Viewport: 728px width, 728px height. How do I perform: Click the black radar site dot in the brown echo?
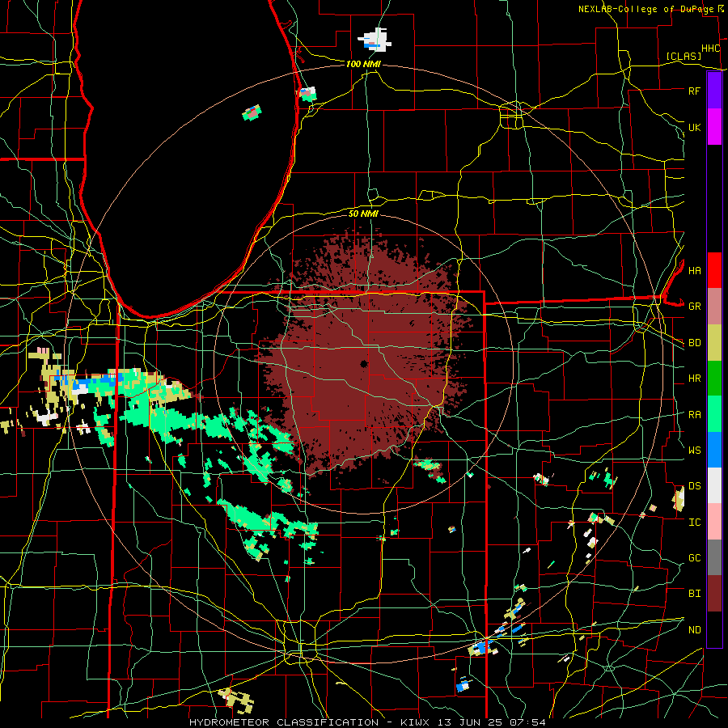click(363, 364)
